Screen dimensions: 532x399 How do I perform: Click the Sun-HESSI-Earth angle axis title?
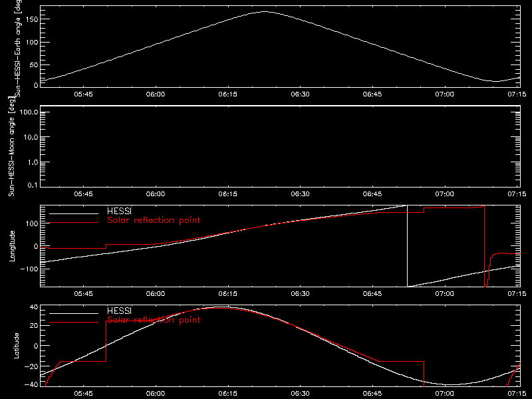pyautogui.click(x=18, y=47)
